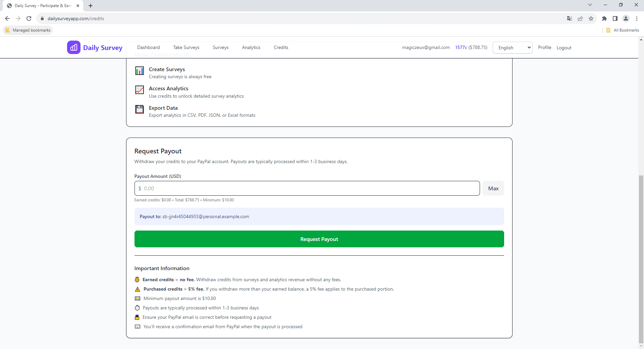644x349 pixels.
Task: Open the browser extensions puzzle icon
Action: click(604, 18)
